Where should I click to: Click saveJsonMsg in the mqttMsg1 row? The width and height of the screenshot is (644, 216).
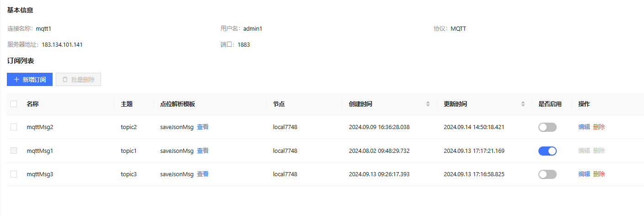(x=177, y=151)
